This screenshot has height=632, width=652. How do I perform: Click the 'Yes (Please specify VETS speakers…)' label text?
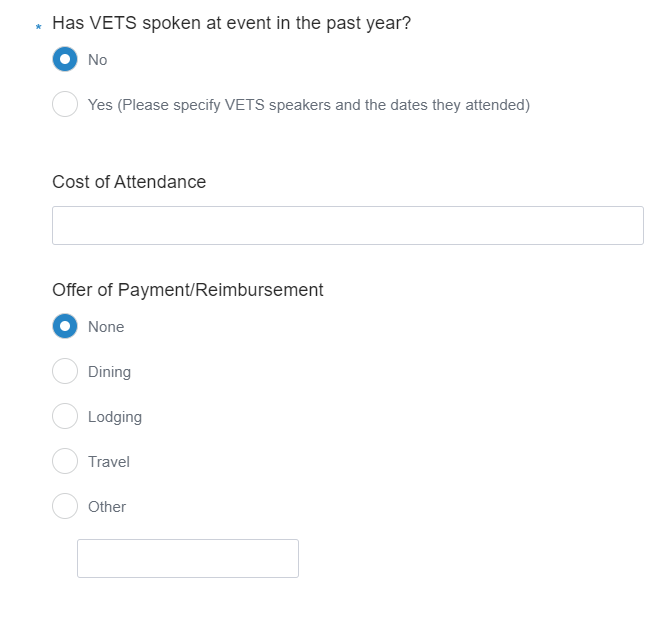[308, 105]
